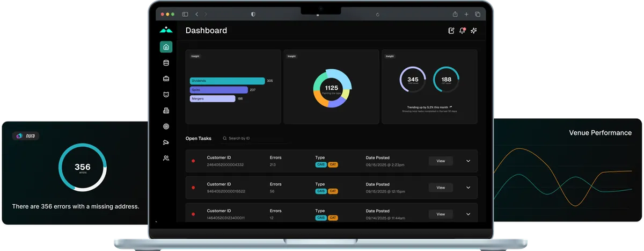
Task: Open a new browser tab with plus
Action: tap(466, 14)
